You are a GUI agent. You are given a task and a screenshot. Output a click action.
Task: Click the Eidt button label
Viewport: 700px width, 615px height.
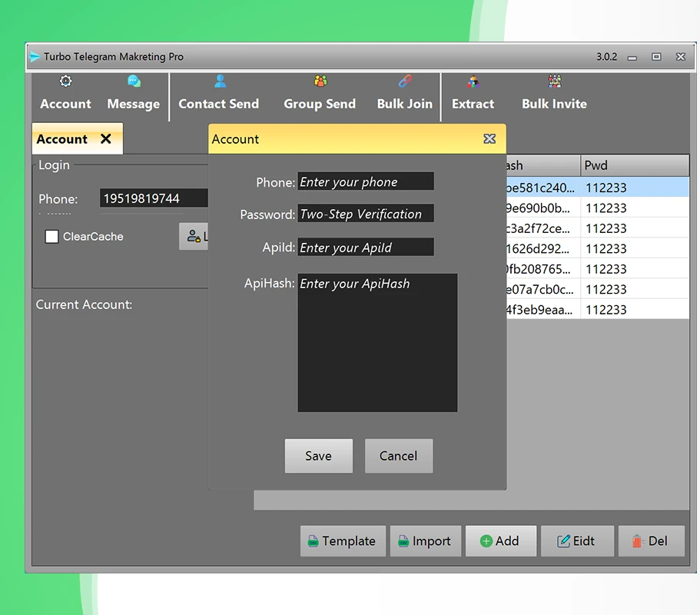click(583, 541)
